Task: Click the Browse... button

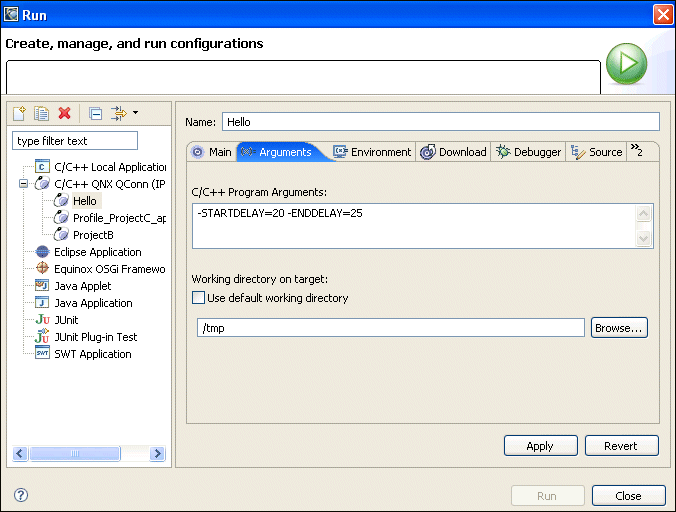Action: [x=619, y=328]
